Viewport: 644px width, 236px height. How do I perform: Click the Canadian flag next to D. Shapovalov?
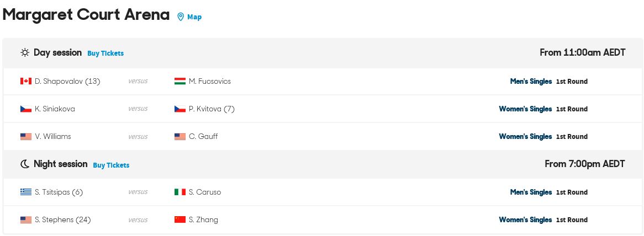pos(26,81)
